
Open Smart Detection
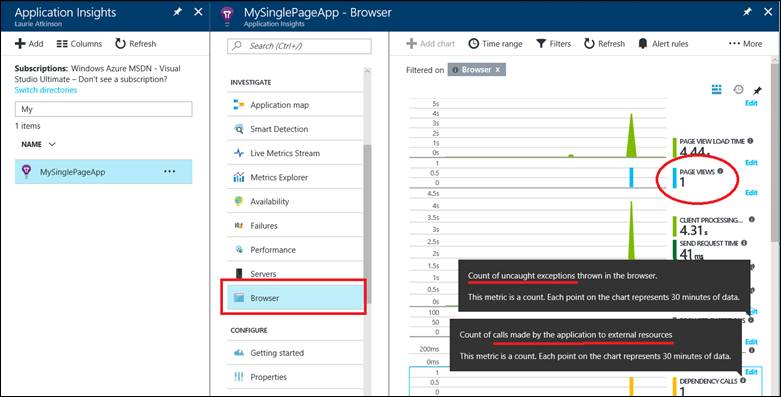click(295, 129)
